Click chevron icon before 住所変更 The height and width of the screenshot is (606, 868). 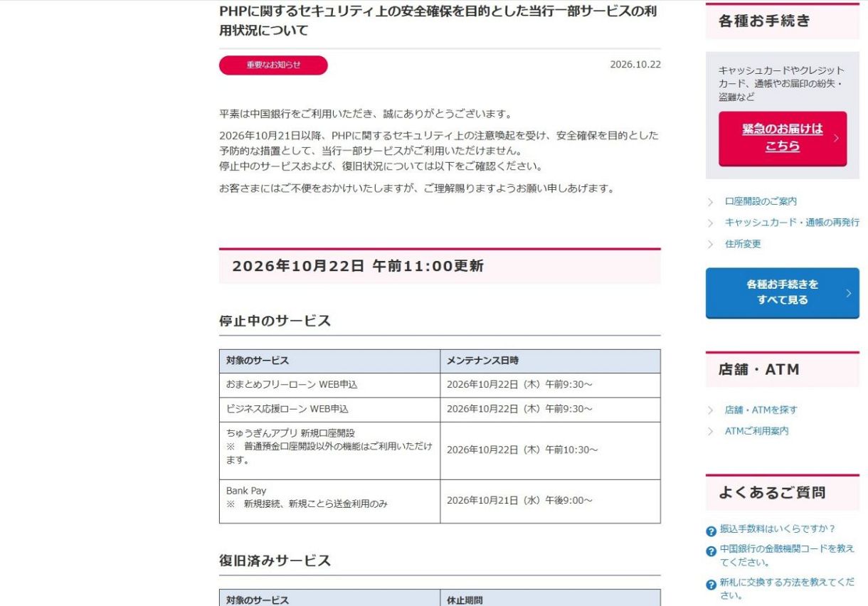[711, 245]
